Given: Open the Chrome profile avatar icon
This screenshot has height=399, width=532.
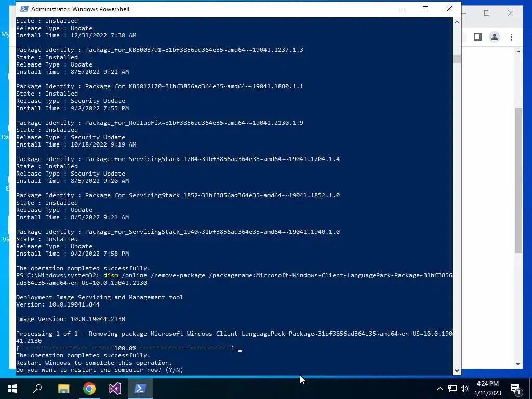Looking at the screenshot, I should (x=495, y=37).
